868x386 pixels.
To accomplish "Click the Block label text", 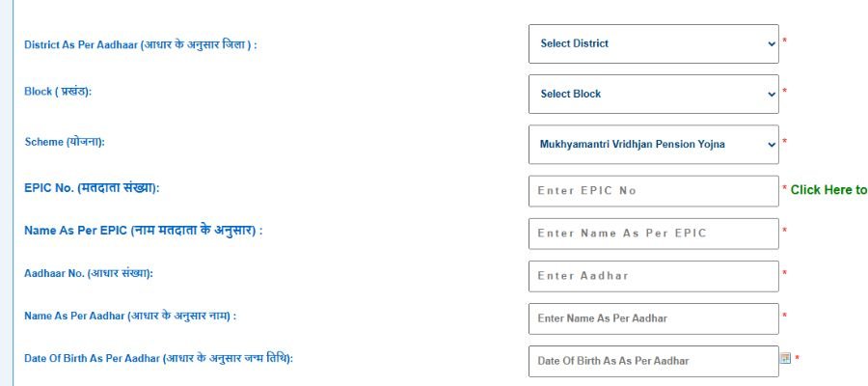I will [x=58, y=92].
